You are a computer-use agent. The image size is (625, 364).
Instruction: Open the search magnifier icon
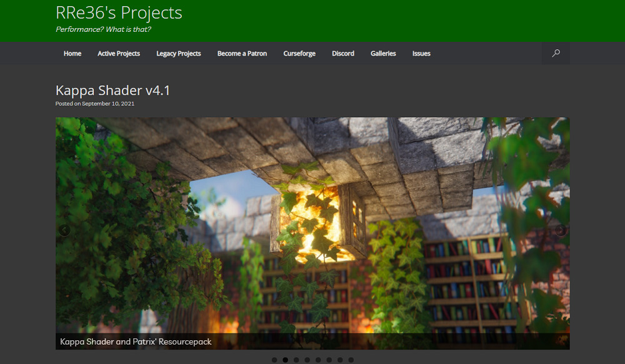[556, 53]
